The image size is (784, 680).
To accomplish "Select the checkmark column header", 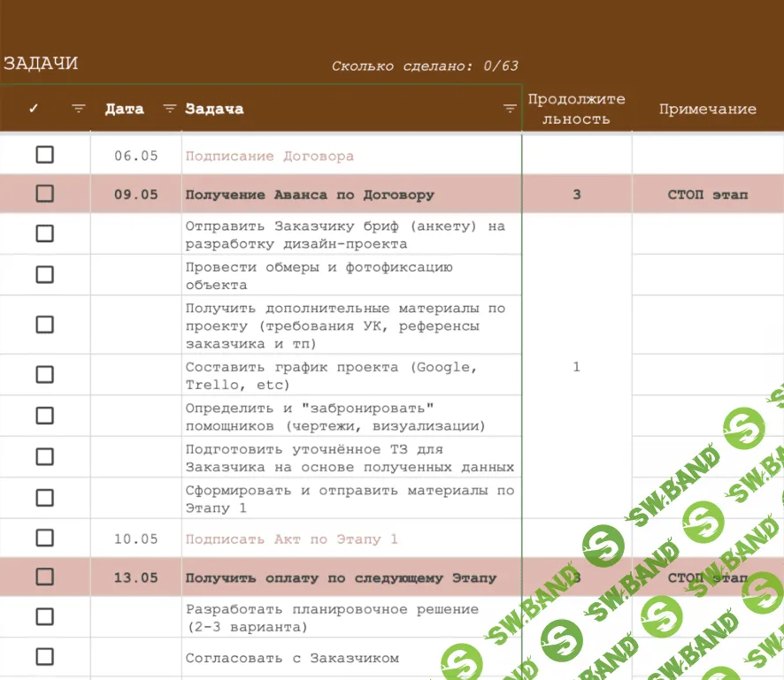I will [x=34, y=109].
